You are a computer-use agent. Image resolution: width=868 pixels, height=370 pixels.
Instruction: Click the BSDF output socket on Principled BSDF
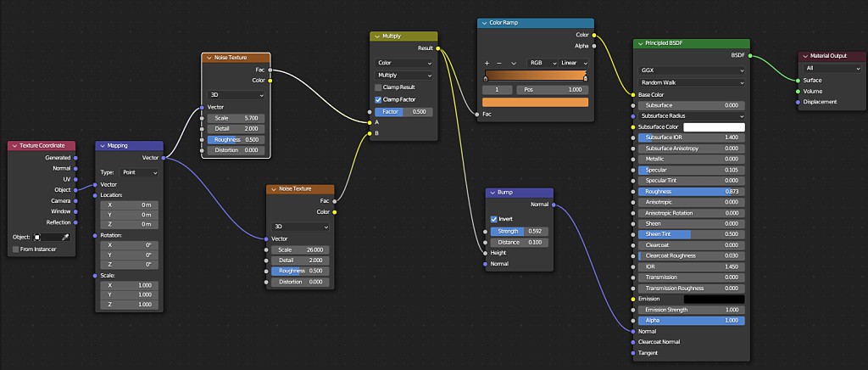click(750, 55)
